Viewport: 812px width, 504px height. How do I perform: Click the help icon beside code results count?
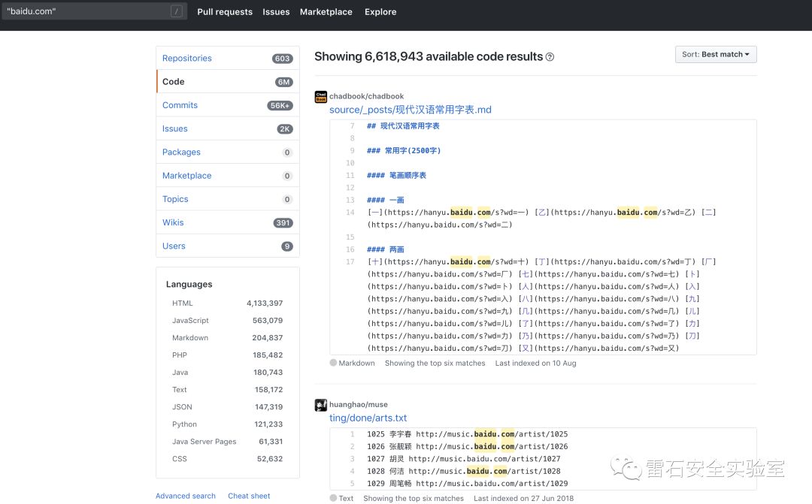pos(550,57)
